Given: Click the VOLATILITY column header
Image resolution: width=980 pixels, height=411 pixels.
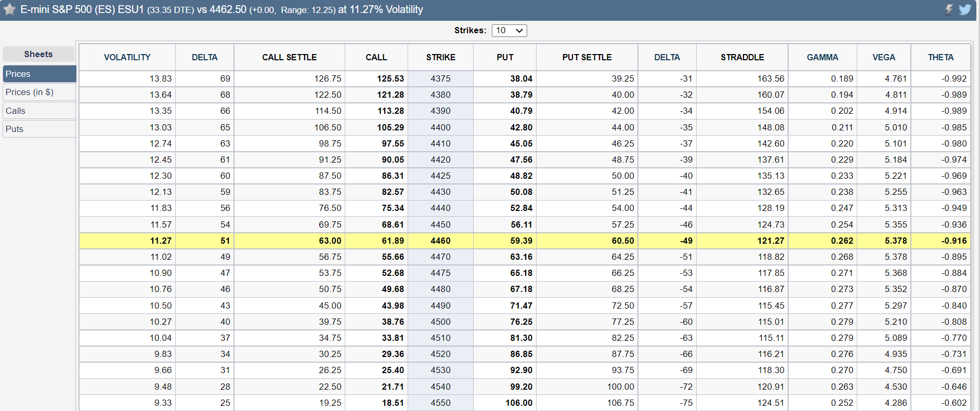Looking at the screenshot, I should coord(127,57).
